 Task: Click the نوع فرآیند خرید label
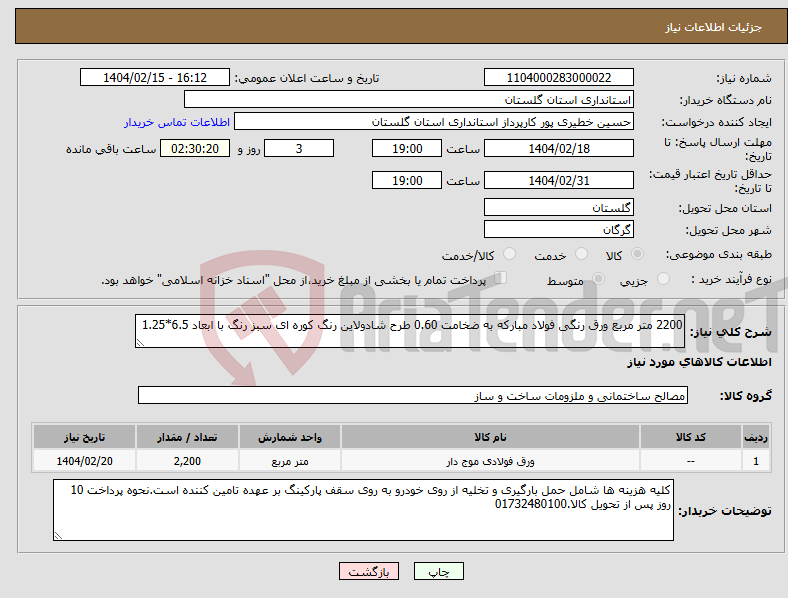pos(732,279)
